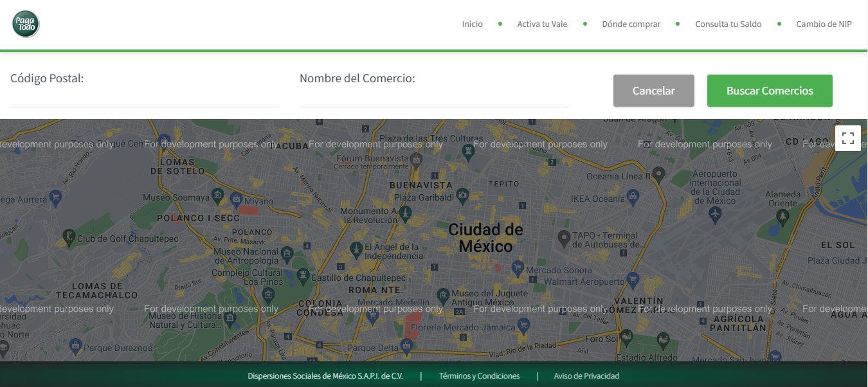Focus the Código Postal input field
Image resolution: width=868 pixels, height=387 pixels.
tap(144, 96)
